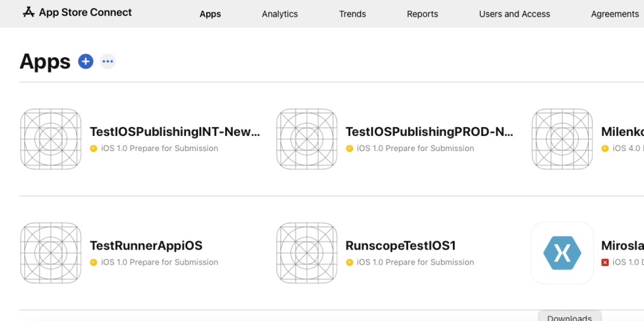This screenshot has width=644, height=321.
Task: Open TestRunnerAppiOS placeholder icon
Action: coord(51,253)
